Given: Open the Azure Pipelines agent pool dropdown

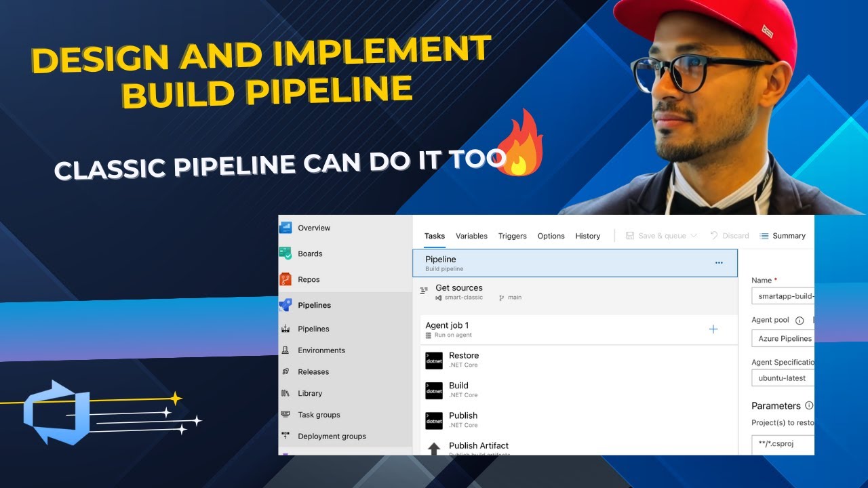Looking at the screenshot, I should coord(783,338).
